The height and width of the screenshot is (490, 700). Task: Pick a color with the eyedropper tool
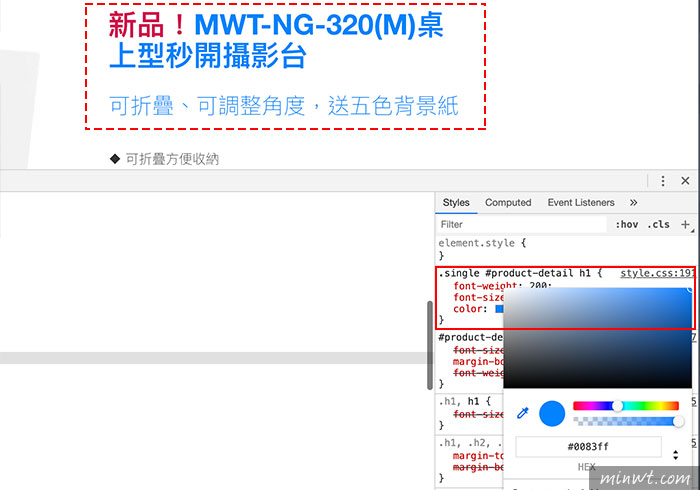(x=522, y=413)
